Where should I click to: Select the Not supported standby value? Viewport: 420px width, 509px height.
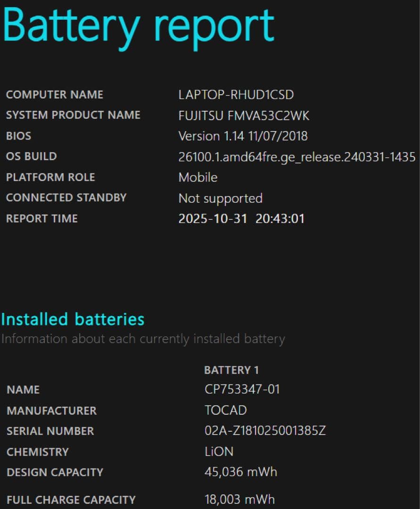pyautogui.click(x=220, y=198)
